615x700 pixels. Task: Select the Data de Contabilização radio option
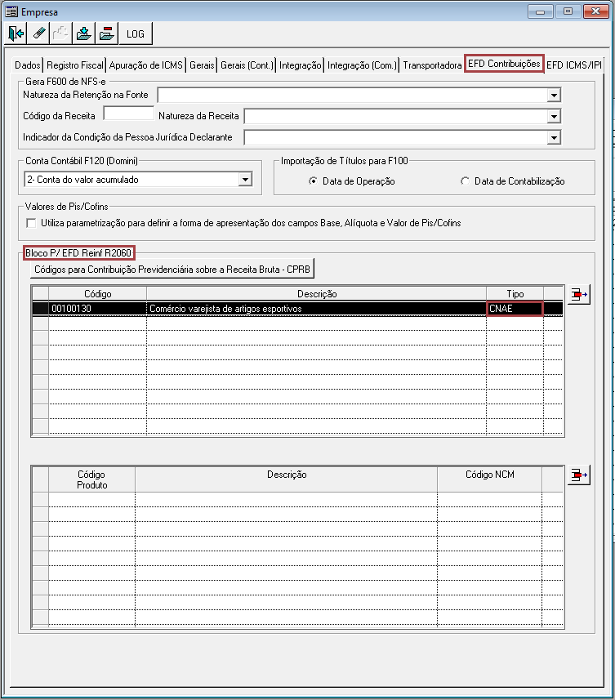(x=465, y=181)
